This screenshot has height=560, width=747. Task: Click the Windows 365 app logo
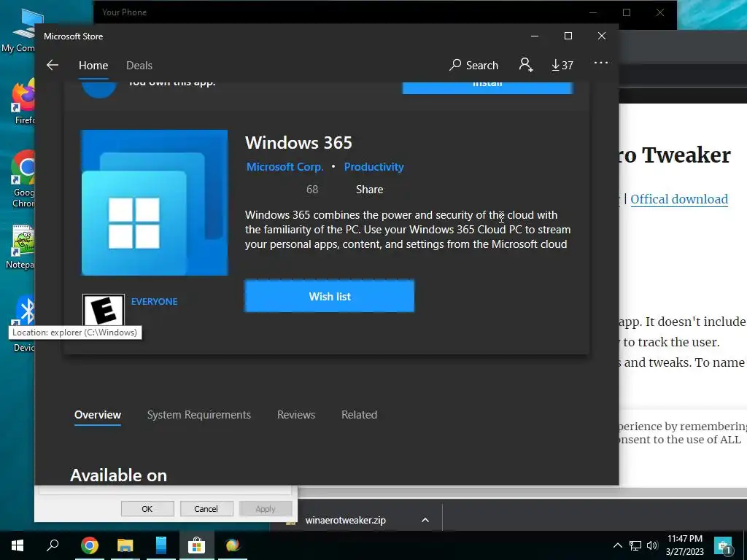(x=155, y=203)
